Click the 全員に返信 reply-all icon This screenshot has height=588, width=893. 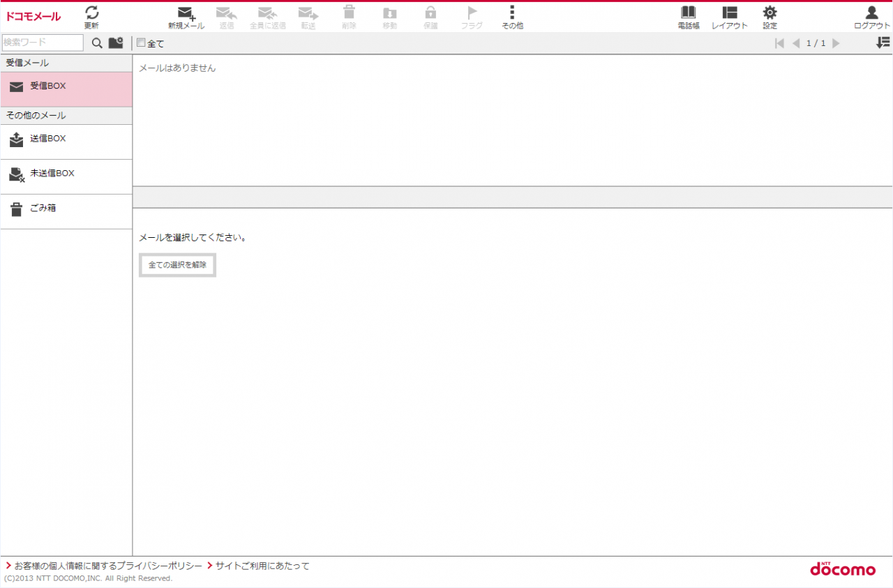268,13
